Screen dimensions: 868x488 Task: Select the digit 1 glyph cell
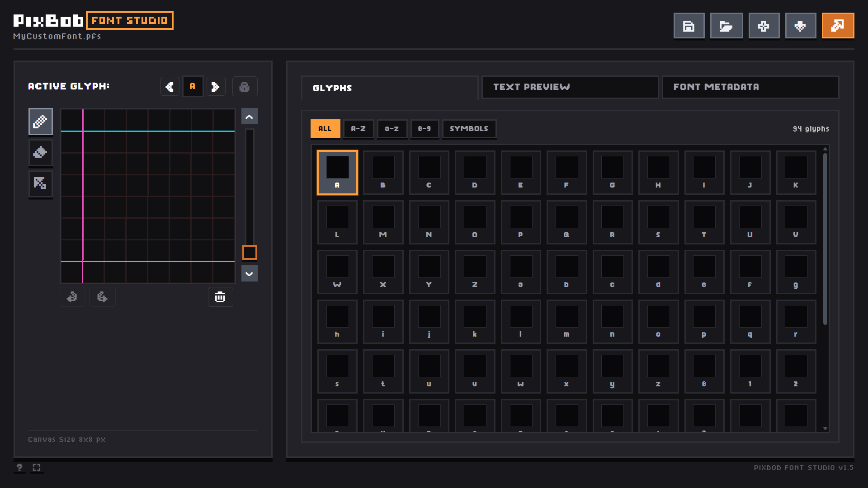(x=750, y=371)
